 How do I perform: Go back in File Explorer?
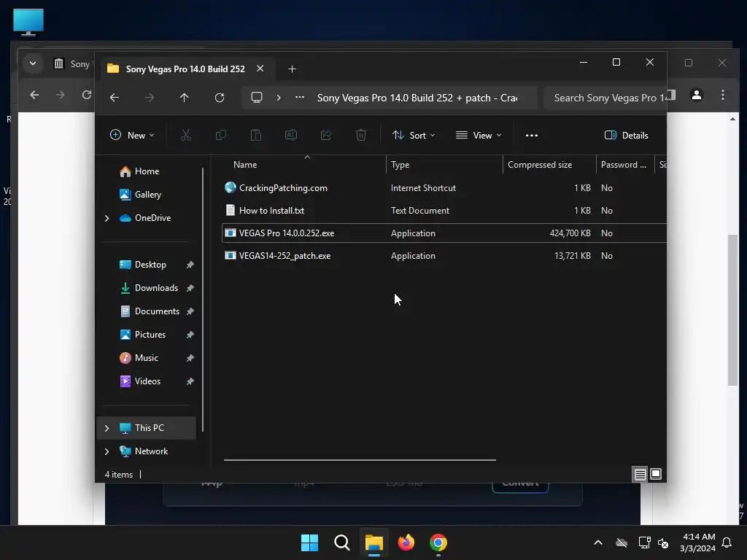(x=115, y=98)
